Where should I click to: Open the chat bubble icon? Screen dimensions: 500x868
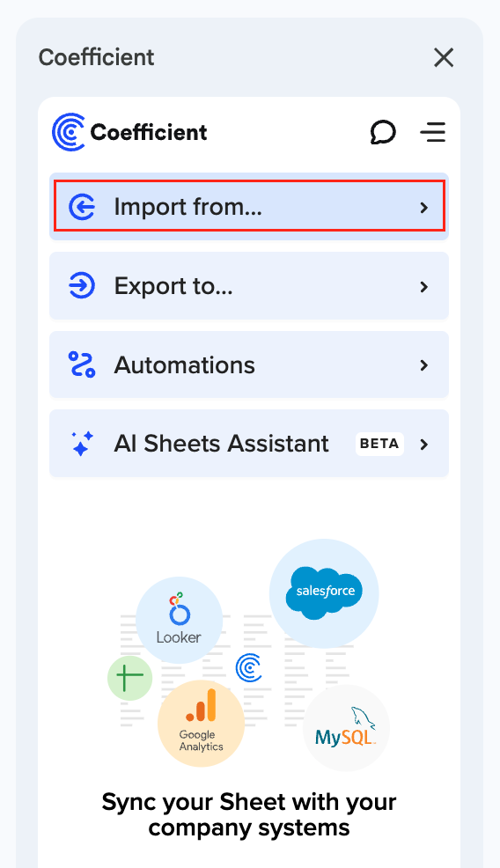click(383, 132)
